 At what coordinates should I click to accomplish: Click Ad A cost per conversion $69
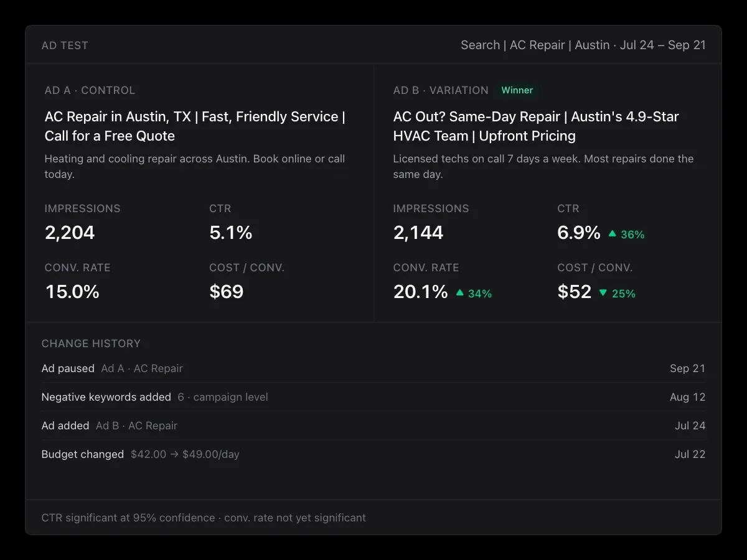point(227,292)
